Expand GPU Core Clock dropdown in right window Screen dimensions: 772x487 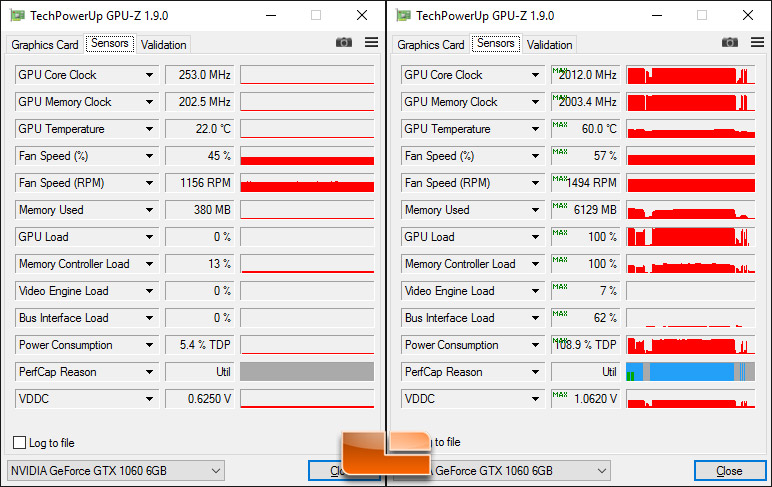(x=535, y=75)
